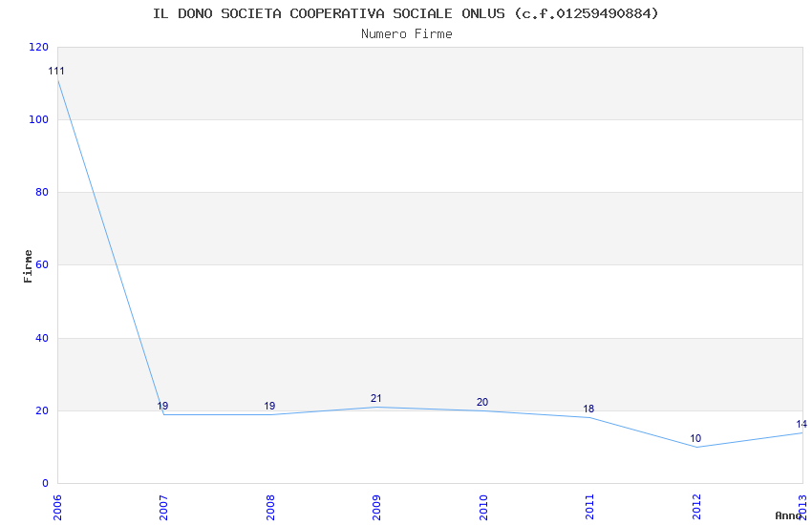Click the x-axis year '2008'

pos(270,508)
